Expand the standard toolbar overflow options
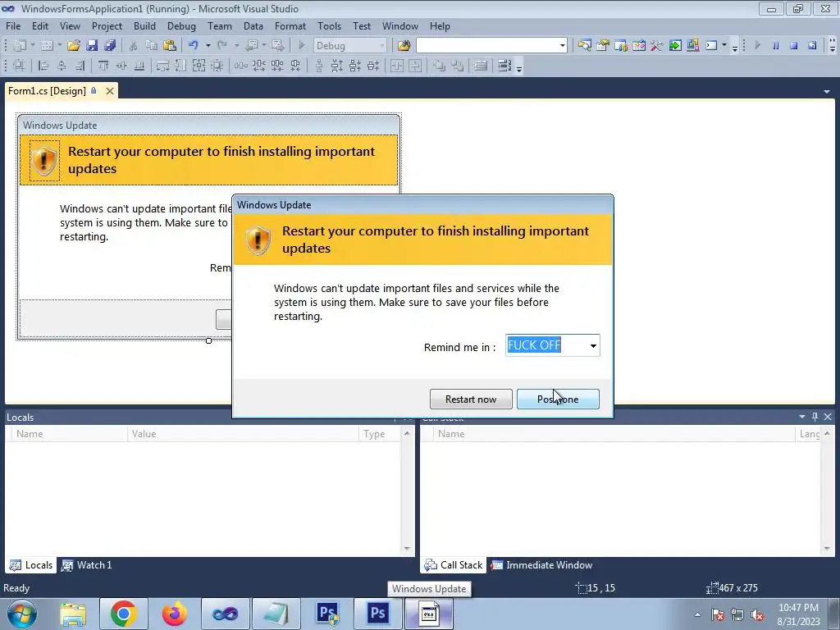Image resolution: width=840 pixels, height=630 pixels. tap(735, 47)
